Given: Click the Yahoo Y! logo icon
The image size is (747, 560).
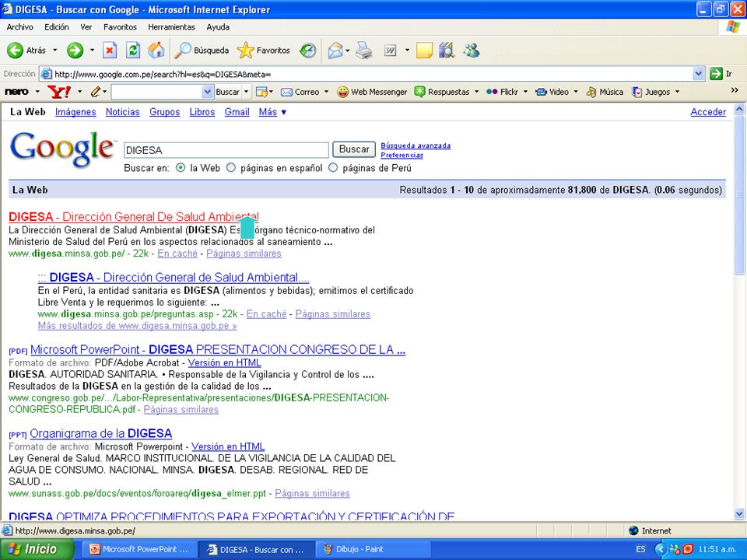Looking at the screenshot, I should tap(59, 92).
